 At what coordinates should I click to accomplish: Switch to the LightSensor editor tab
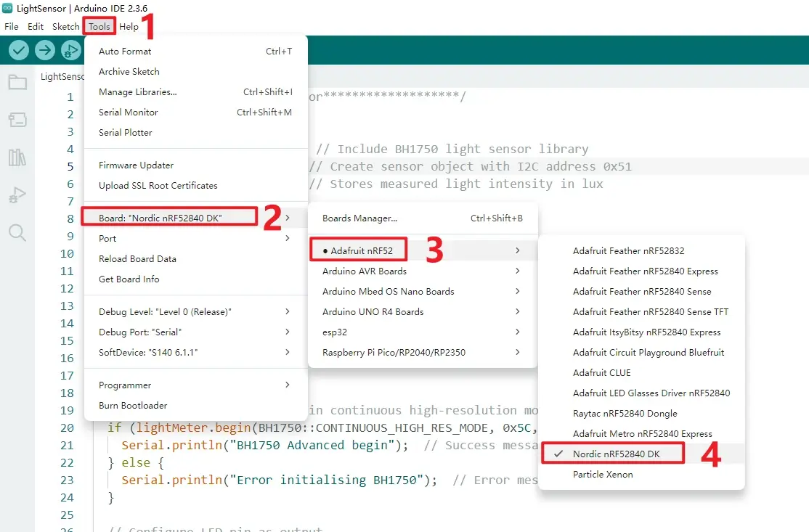click(x=62, y=76)
